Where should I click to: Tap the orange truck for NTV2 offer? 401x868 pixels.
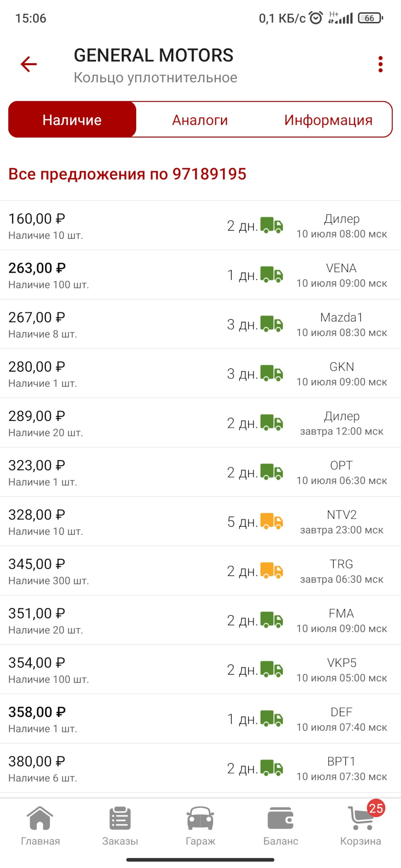pos(272,521)
